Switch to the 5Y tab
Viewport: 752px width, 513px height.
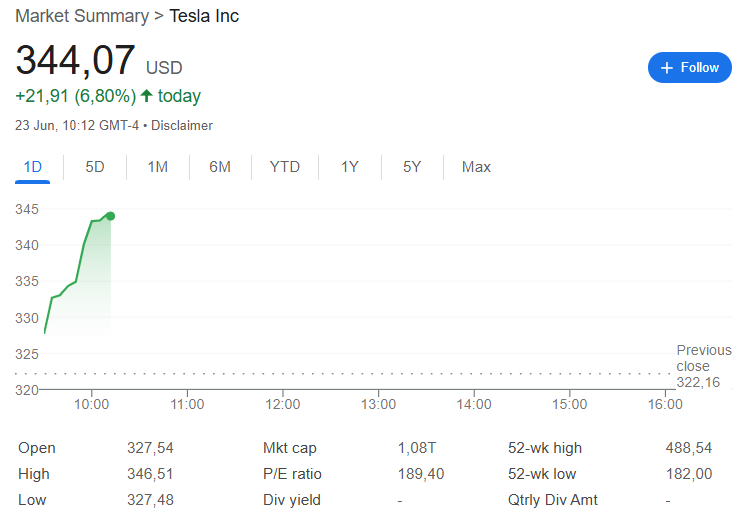pos(412,167)
